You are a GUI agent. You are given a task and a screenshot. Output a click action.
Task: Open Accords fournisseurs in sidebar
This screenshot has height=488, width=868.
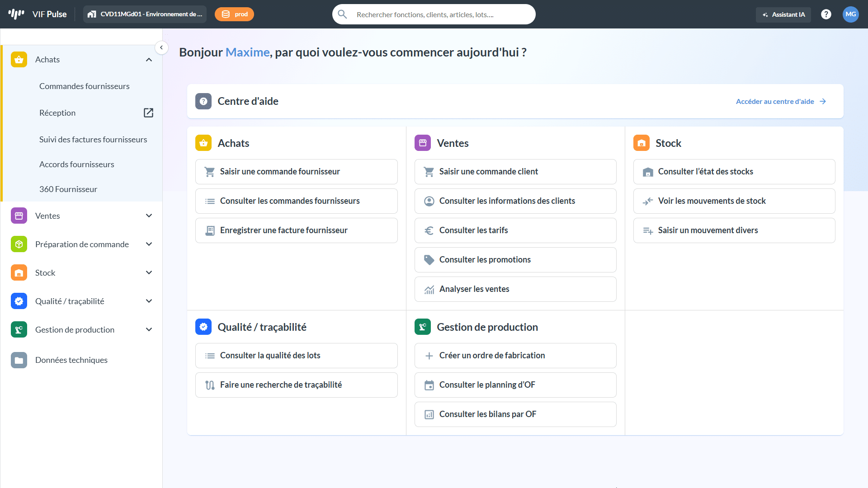[x=77, y=164]
